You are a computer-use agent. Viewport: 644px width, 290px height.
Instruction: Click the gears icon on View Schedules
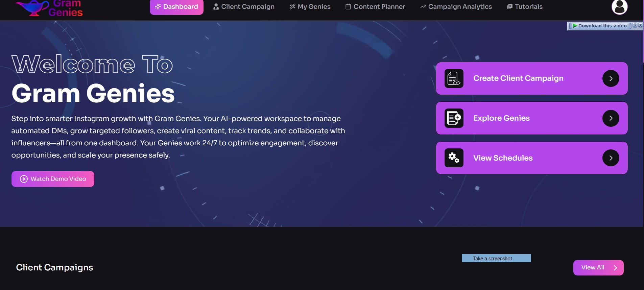[454, 158]
